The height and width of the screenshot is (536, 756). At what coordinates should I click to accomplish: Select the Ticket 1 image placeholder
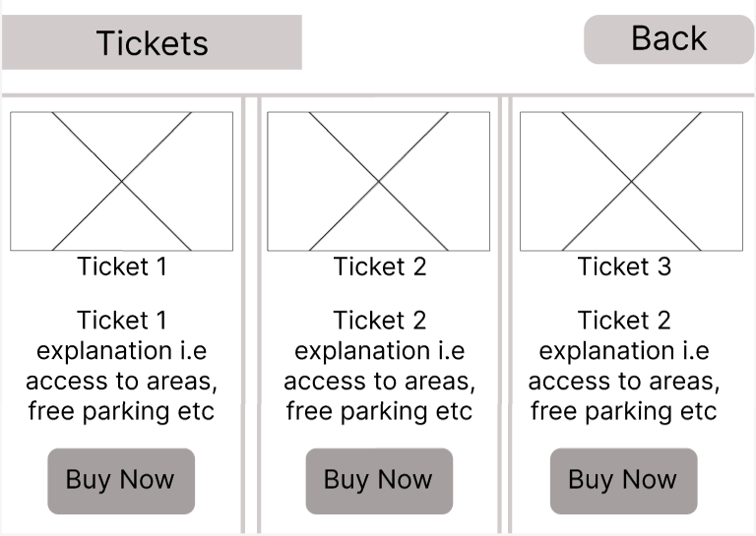pyautogui.click(x=121, y=181)
